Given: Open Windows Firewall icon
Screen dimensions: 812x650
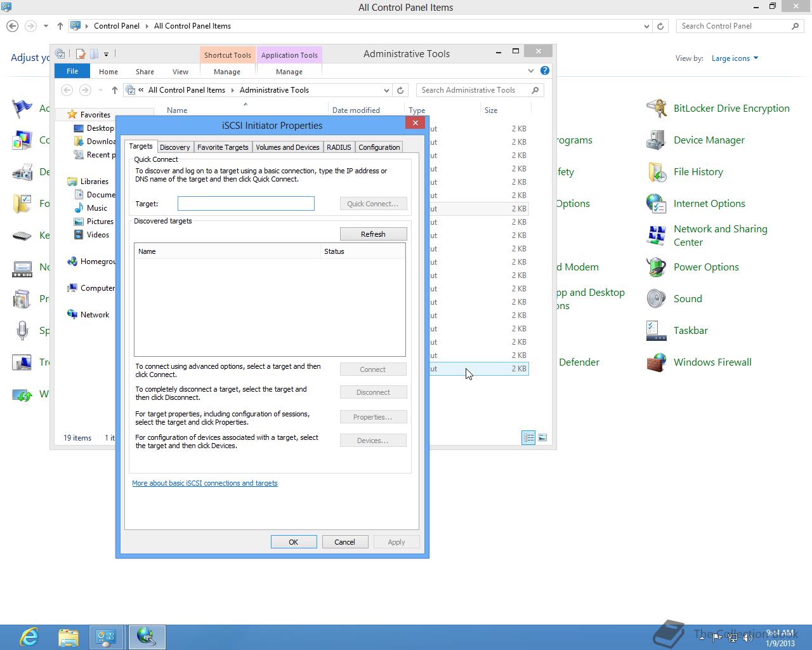Looking at the screenshot, I should pyautogui.click(x=656, y=362).
